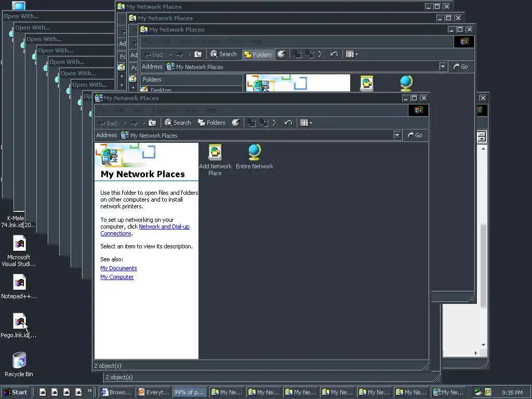Viewport: 532px width, 399px height.
Task: Open Tools menu in front window
Action: click(x=190, y=110)
